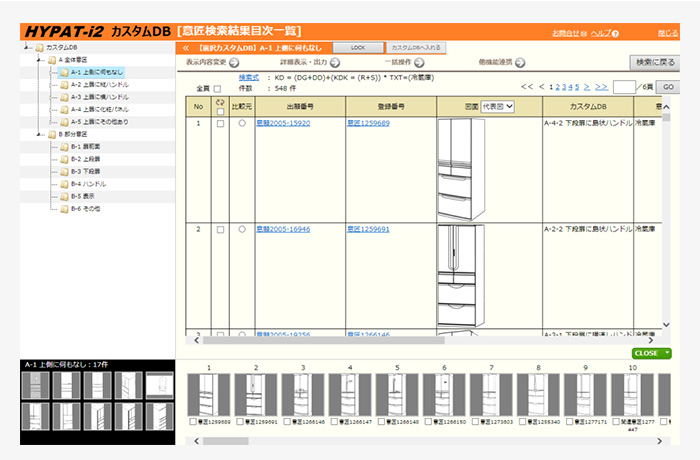Click the thumb of results vertical scrollbar

click(666, 118)
